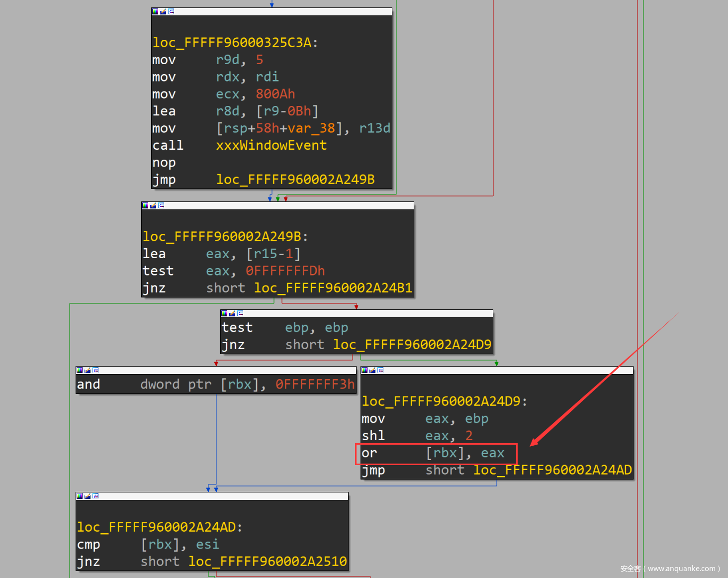Click pencil edit icon on loc_FFFFF960002A24D9 node
Screen dimensions: 728x578
point(372,370)
